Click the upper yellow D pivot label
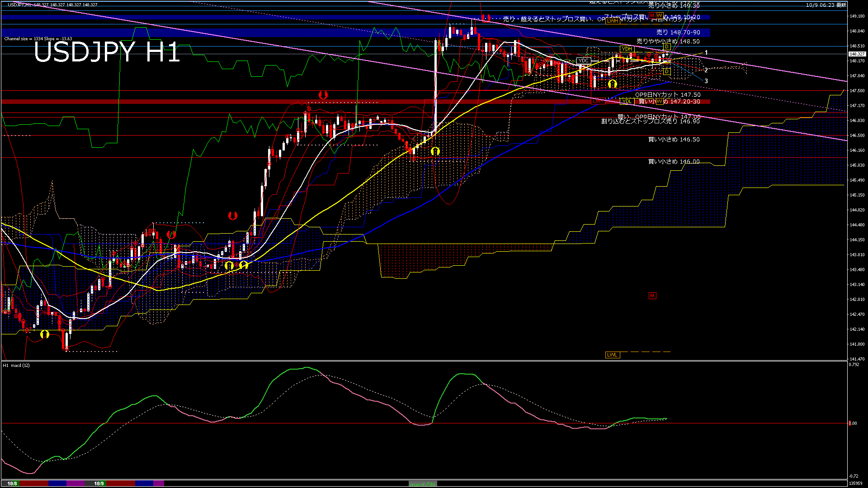The height and width of the screenshot is (488, 868). (x=667, y=47)
